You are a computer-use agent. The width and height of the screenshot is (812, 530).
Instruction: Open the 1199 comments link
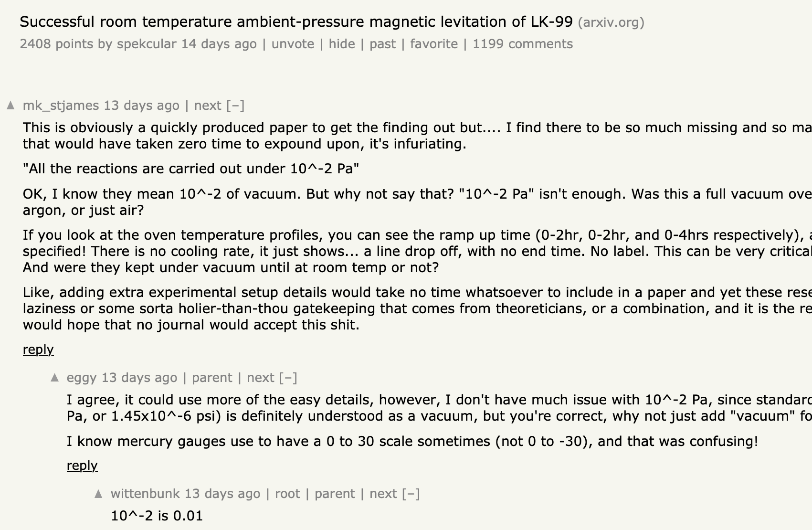tap(523, 44)
